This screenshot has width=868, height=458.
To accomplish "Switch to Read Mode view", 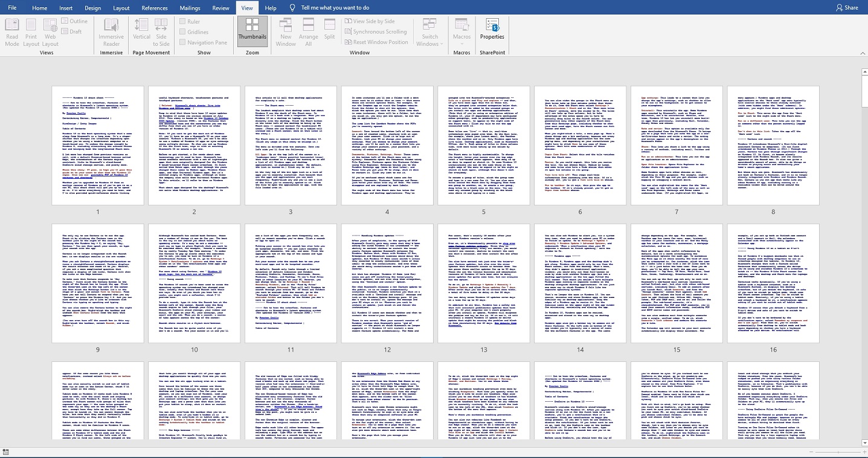I will (11, 32).
